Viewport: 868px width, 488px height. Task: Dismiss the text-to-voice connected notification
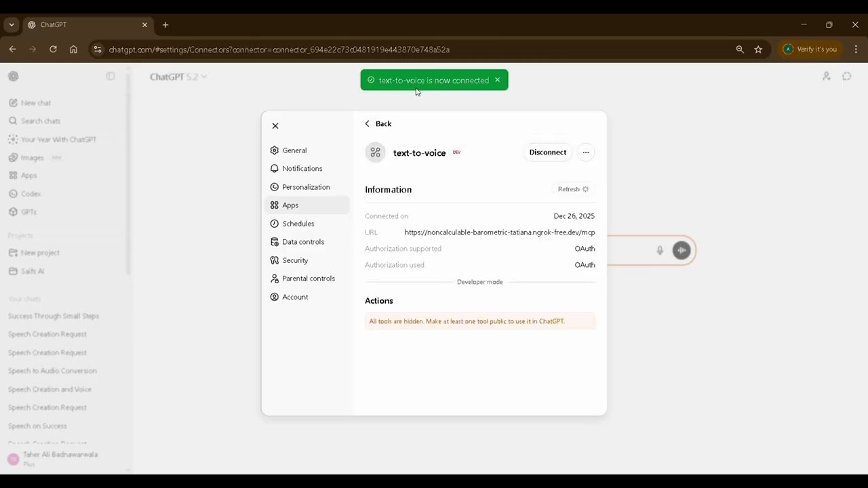click(x=497, y=80)
